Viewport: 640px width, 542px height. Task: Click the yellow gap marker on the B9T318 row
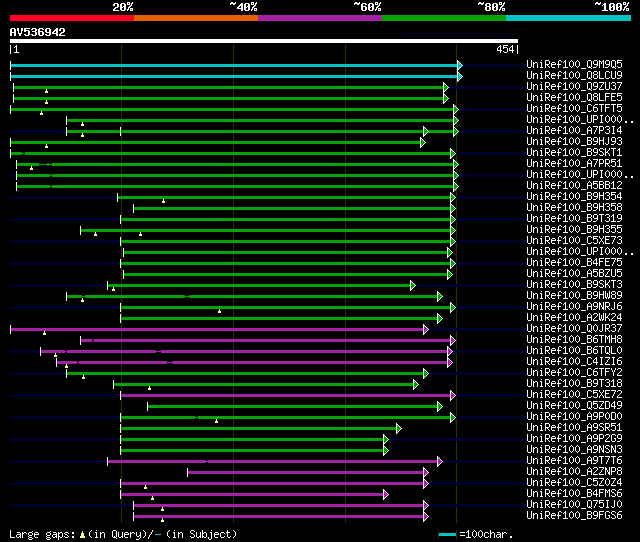pyautogui.click(x=149, y=389)
